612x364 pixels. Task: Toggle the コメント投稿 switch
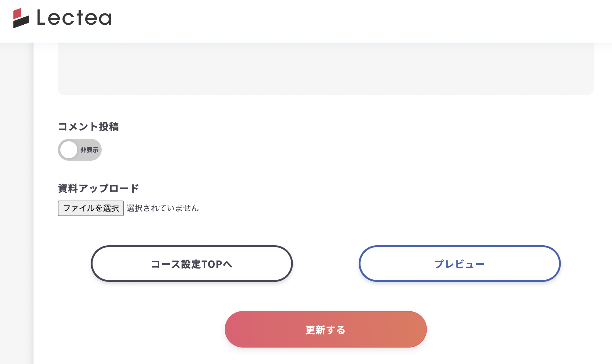[x=80, y=150]
